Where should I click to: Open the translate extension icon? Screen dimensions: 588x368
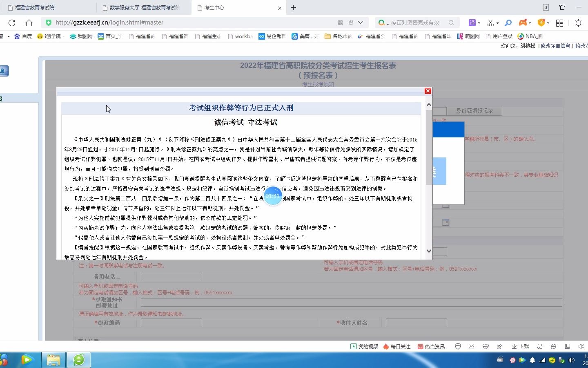pyautogui.click(x=472, y=22)
